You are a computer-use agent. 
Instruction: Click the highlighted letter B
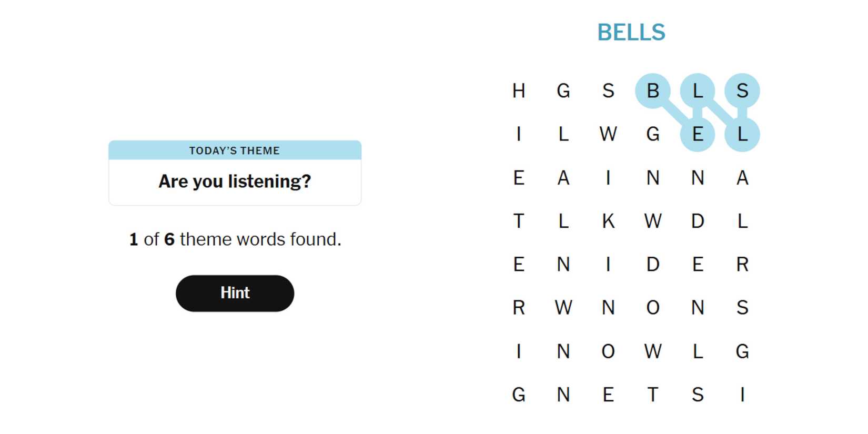[653, 91]
